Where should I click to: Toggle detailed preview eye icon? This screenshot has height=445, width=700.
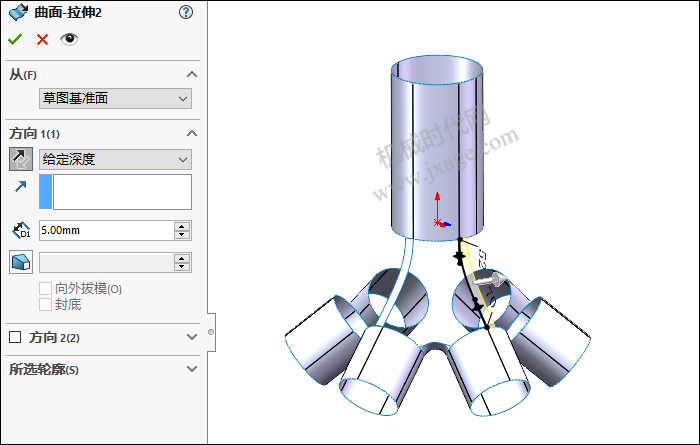click(69, 39)
